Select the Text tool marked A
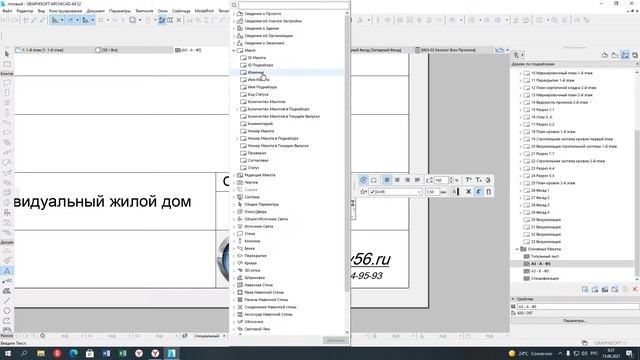The height and width of the screenshot is (360, 640). tap(7, 271)
